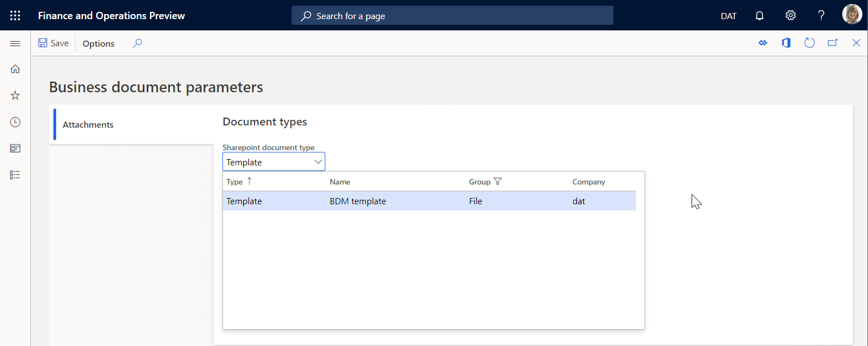Open notifications bell
Screen dimensions: 868x346
[760, 16]
